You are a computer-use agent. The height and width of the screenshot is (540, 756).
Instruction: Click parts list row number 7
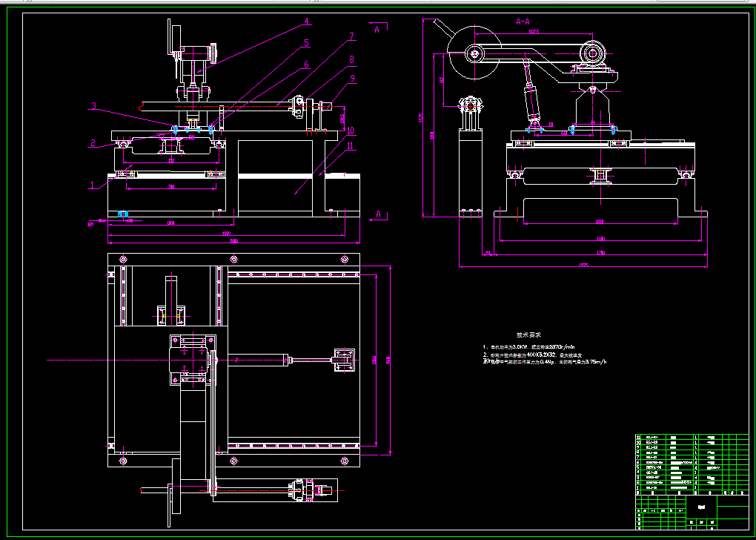click(692, 458)
